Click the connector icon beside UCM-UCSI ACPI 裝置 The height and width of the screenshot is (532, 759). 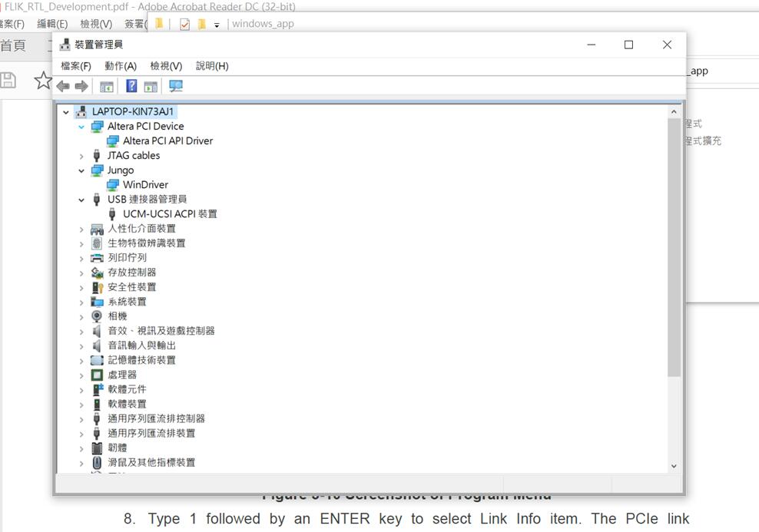click(112, 213)
